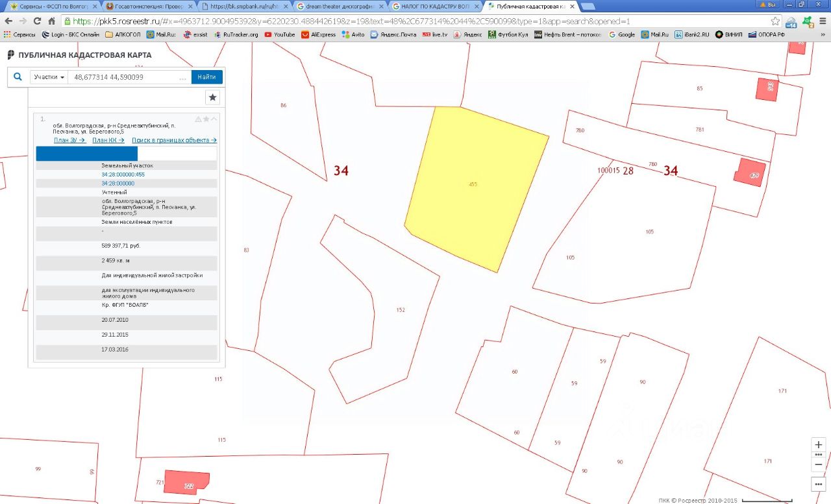Open favorites with the star button
Screen dimensions: 831x504
pyautogui.click(x=212, y=97)
